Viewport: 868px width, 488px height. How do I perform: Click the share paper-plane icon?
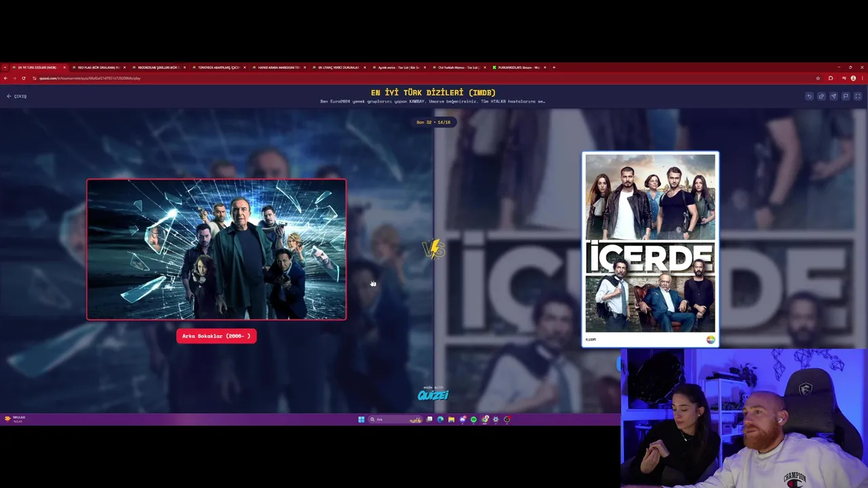[833, 96]
